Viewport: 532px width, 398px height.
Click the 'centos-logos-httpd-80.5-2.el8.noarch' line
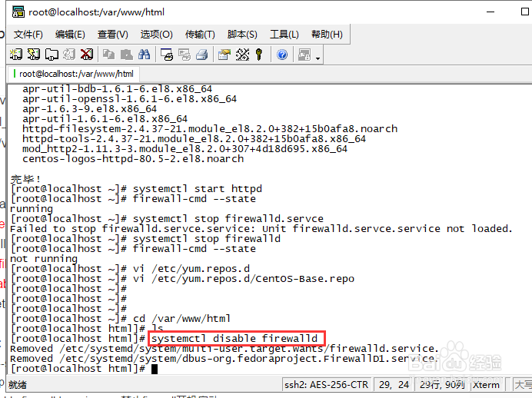pyautogui.click(x=133, y=158)
